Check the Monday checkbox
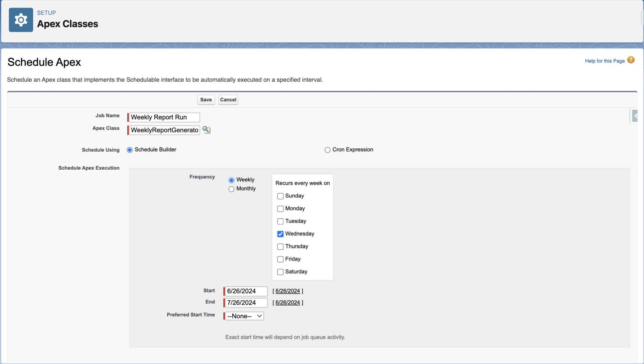 (280, 209)
